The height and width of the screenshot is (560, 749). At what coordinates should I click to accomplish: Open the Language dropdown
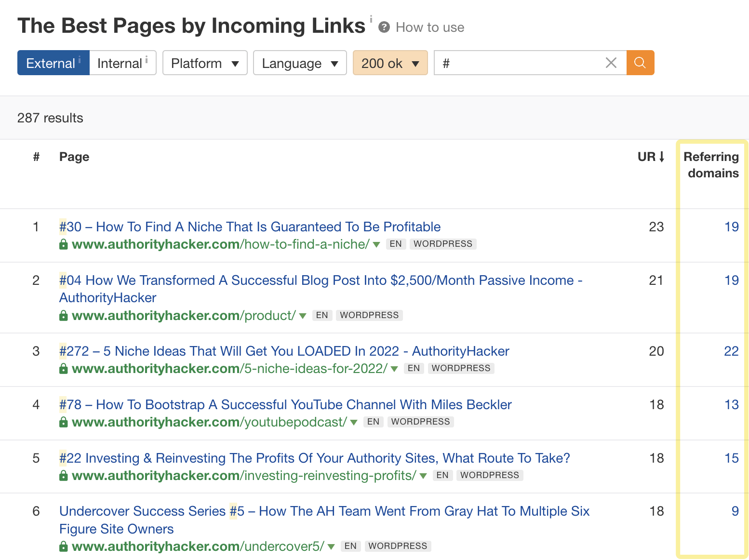[x=299, y=63]
